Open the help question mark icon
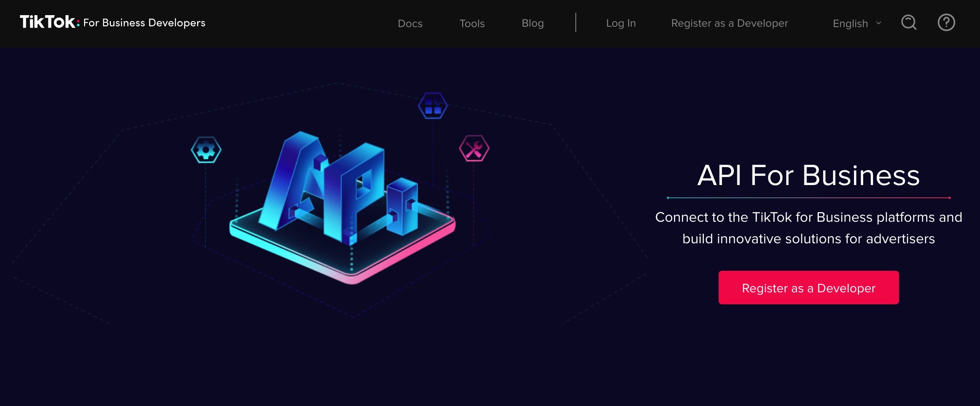The image size is (980, 406). 946,22
